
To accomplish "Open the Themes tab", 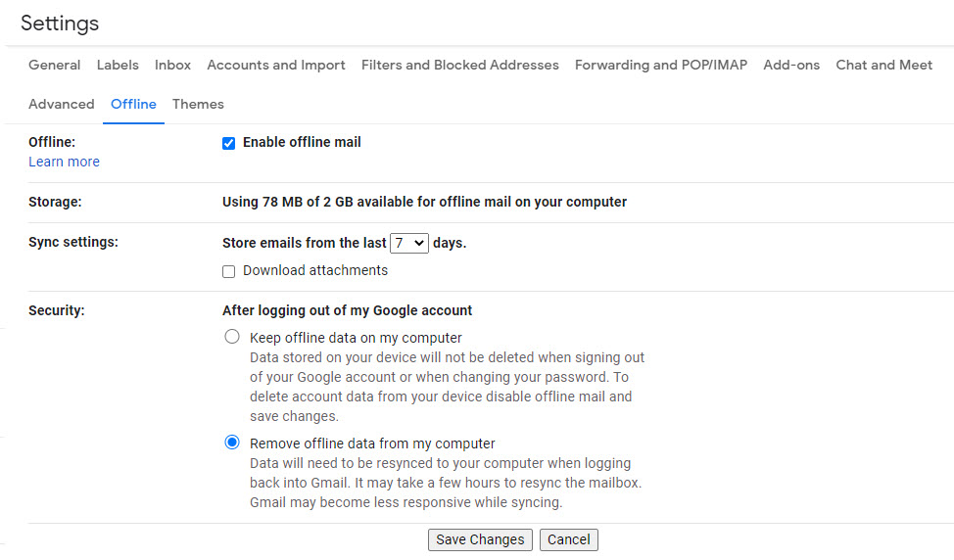I will click(x=198, y=104).
